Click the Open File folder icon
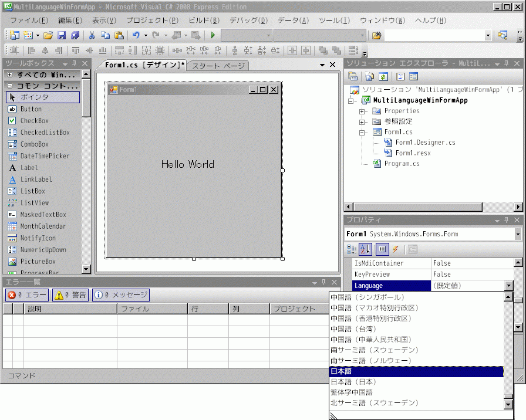The width and height of the screenshot is (526, 420). 48,35
